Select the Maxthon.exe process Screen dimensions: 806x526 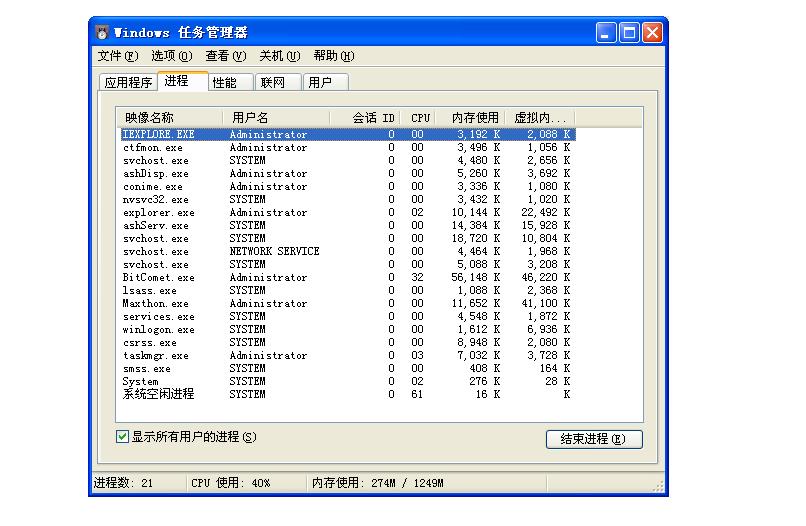348,303
